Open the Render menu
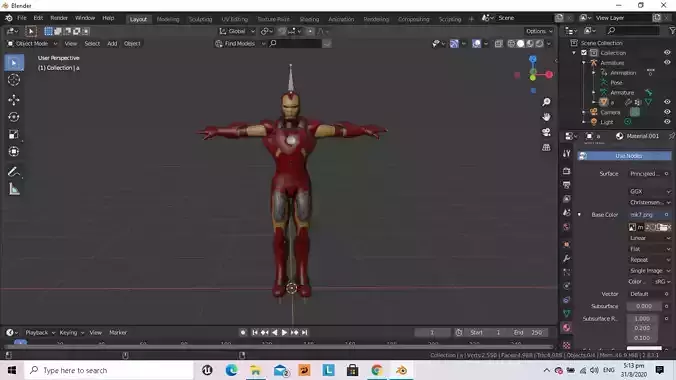This screenshot has height=380, width=676. 59,18
